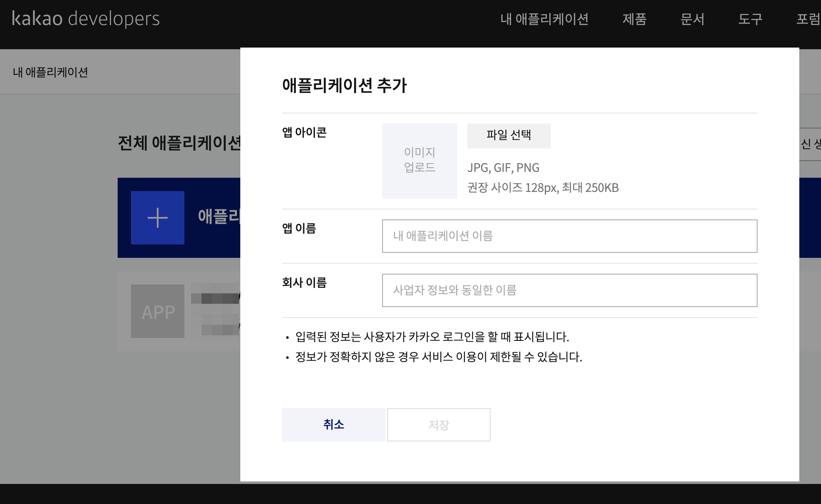Click the 회사 이름 label text
821x504 pixels.
pos(304,282)
